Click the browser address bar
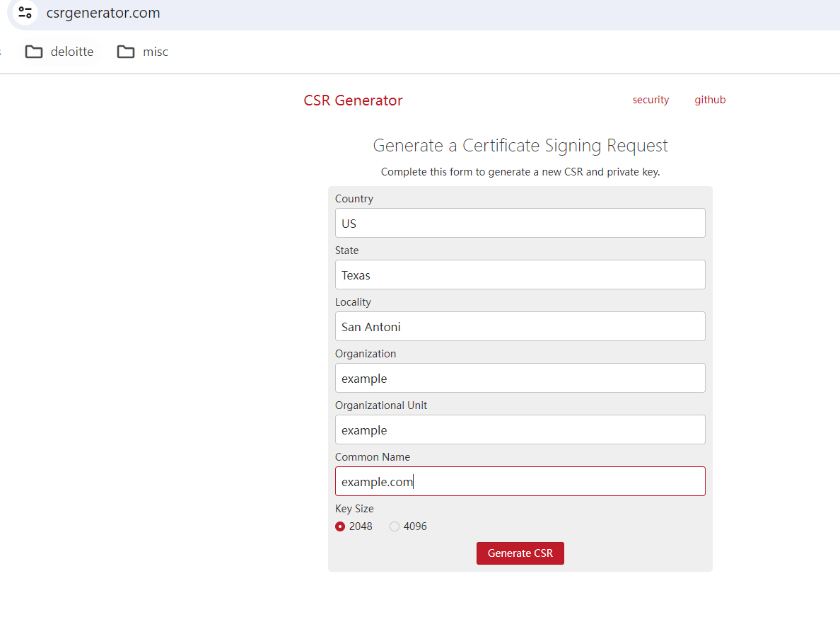 pos(283,13)
